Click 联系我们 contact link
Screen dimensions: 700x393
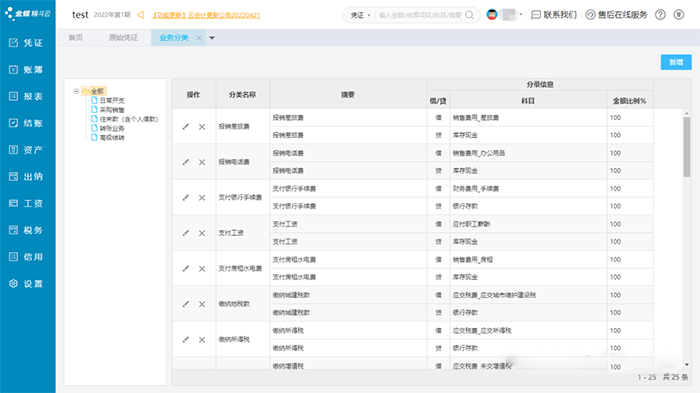[x=554, y=15]
